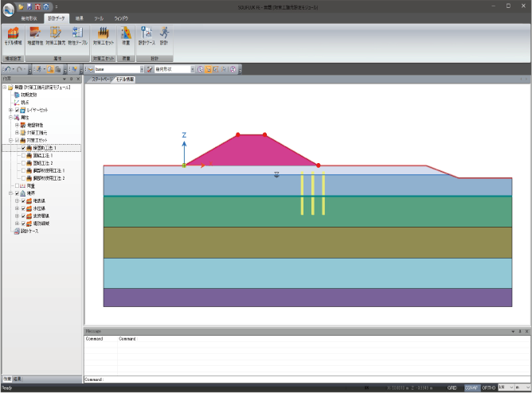Open the 地盤特性 soil properties tool
This screenshot has width=532, height=393.
pyautogui.click(x=35, y=36)
